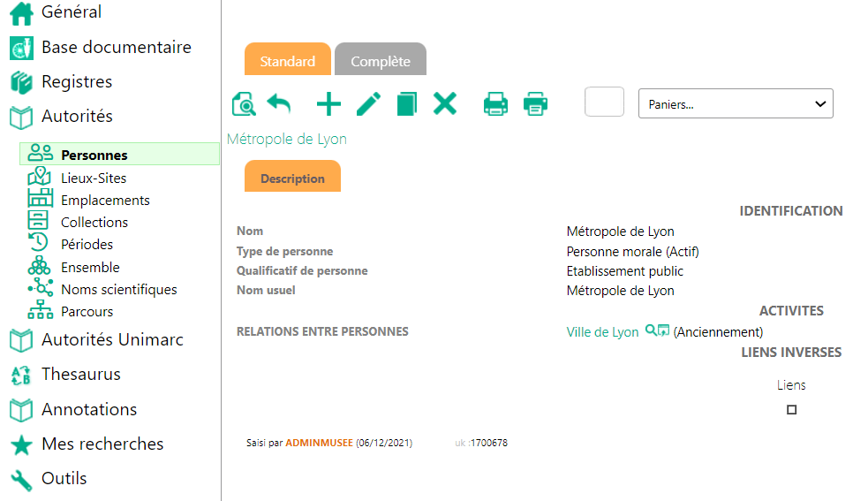Click magnifier icon next to Ville de Lyon
Screen dimensions: 868x501
click(x=651, y=330)
